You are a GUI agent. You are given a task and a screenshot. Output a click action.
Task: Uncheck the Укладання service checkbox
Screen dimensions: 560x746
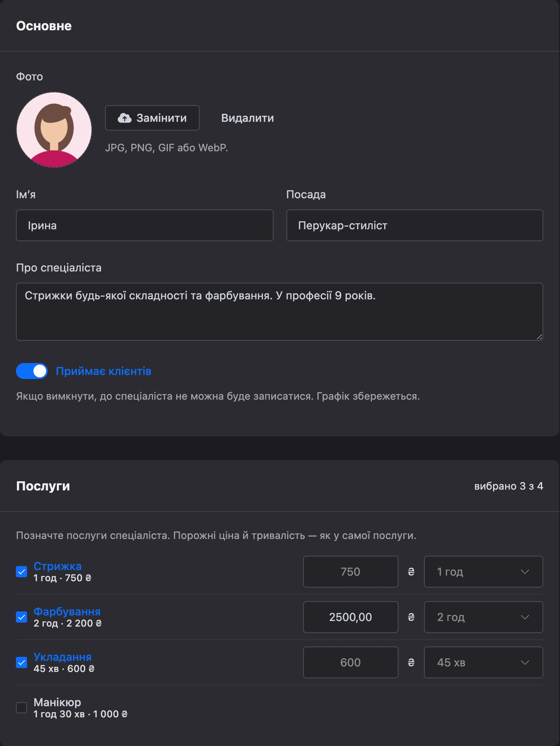(x=21, y=662)
